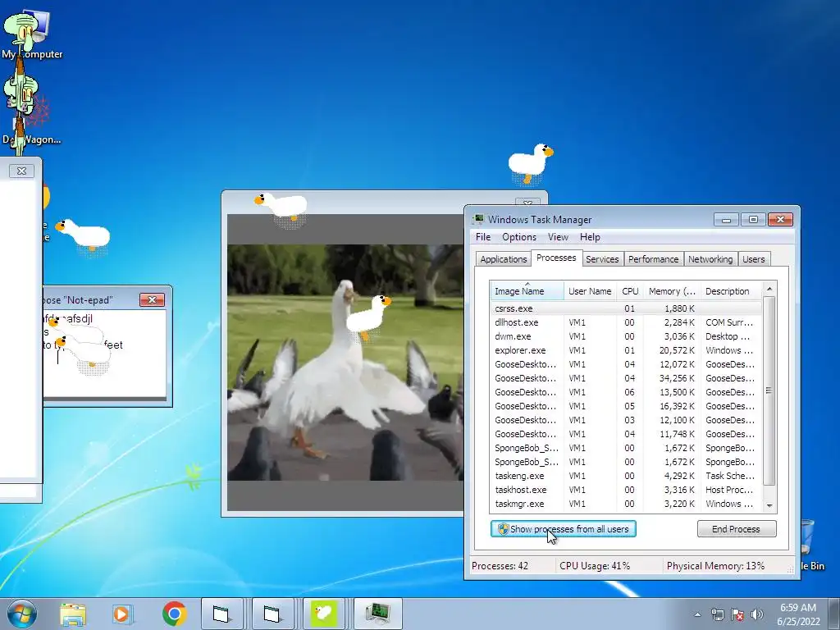Click the goose walking over the photo
Screen dimensions: 840x630
point(368,317)
